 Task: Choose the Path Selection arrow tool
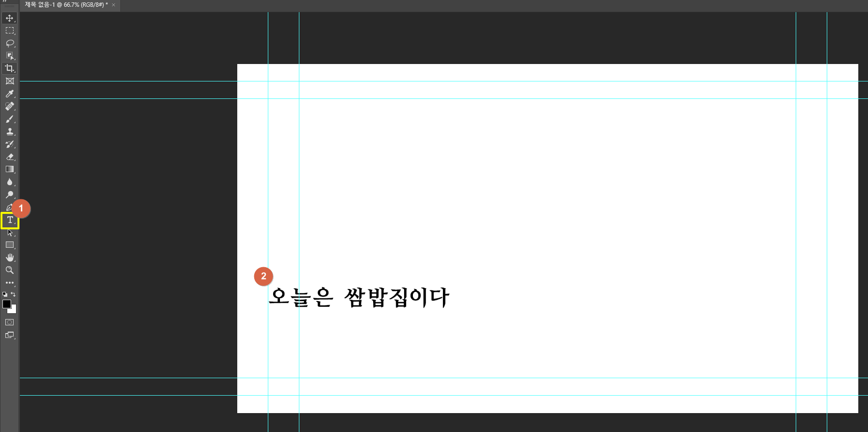(10, 233)
